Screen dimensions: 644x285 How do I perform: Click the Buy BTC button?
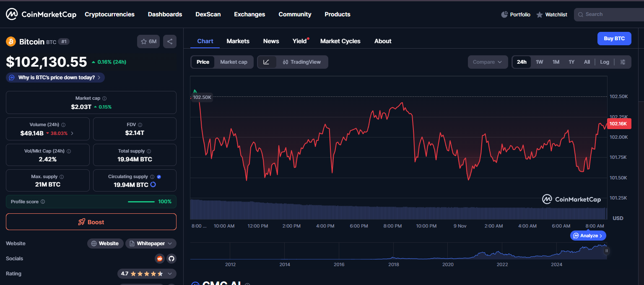(614, 39)
